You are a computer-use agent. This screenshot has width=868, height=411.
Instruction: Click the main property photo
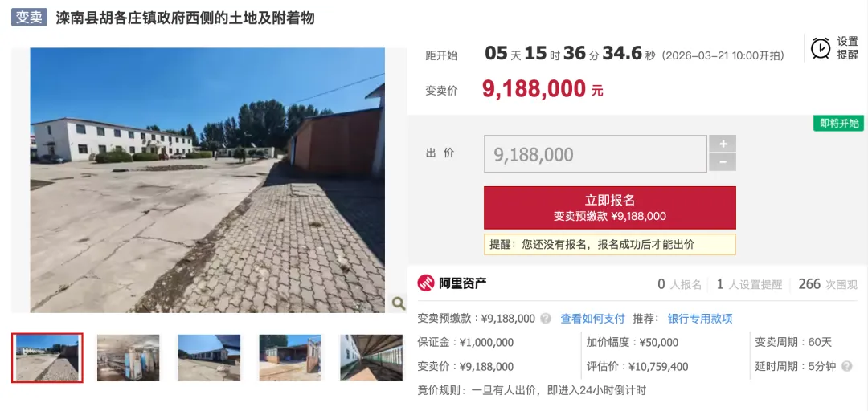pos(207,180)
